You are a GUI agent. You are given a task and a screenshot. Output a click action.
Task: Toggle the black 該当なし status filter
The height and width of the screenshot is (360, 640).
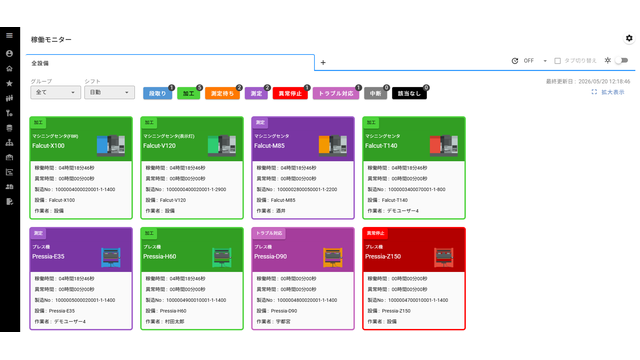click(x=409, y=93)
